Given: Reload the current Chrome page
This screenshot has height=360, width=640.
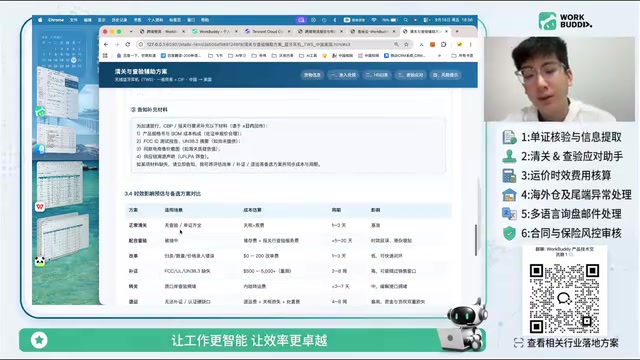Looking at the screenshot, I should (128, 44).
